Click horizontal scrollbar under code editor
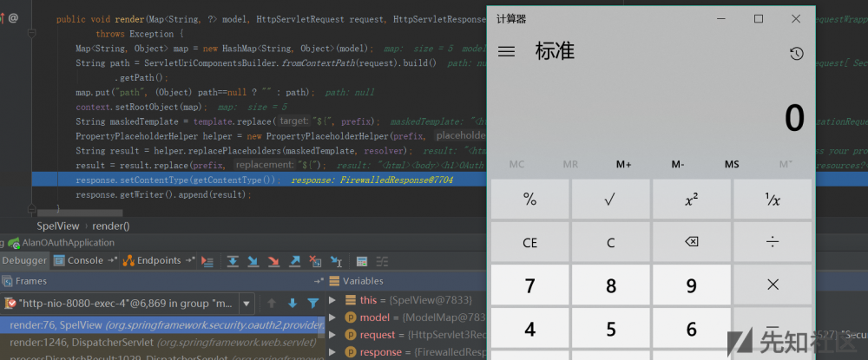 coord(80,213)
